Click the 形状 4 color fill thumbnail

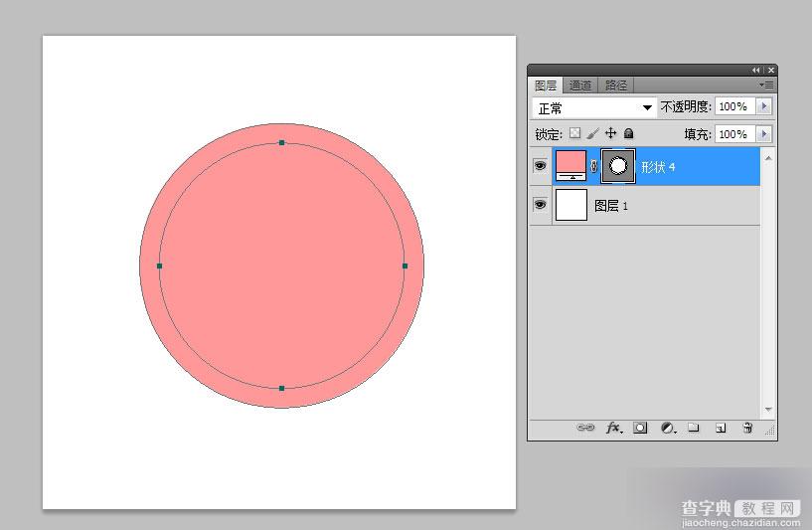(571, 166)
